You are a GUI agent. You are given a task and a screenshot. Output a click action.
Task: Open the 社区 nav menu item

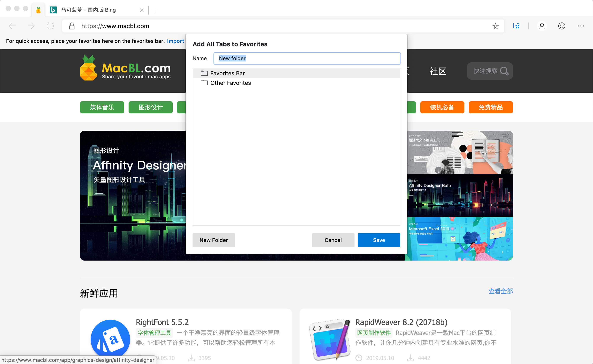point(438,71)
